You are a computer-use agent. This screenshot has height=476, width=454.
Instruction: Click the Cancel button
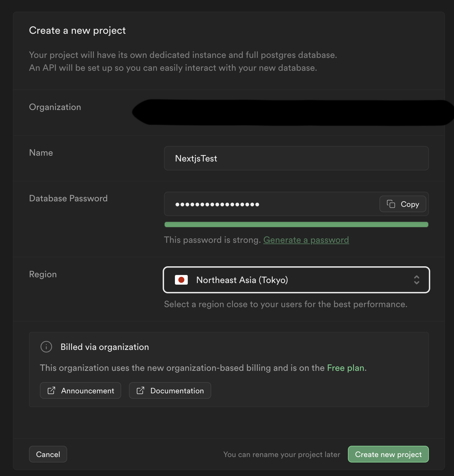click(x=48, y=454)
